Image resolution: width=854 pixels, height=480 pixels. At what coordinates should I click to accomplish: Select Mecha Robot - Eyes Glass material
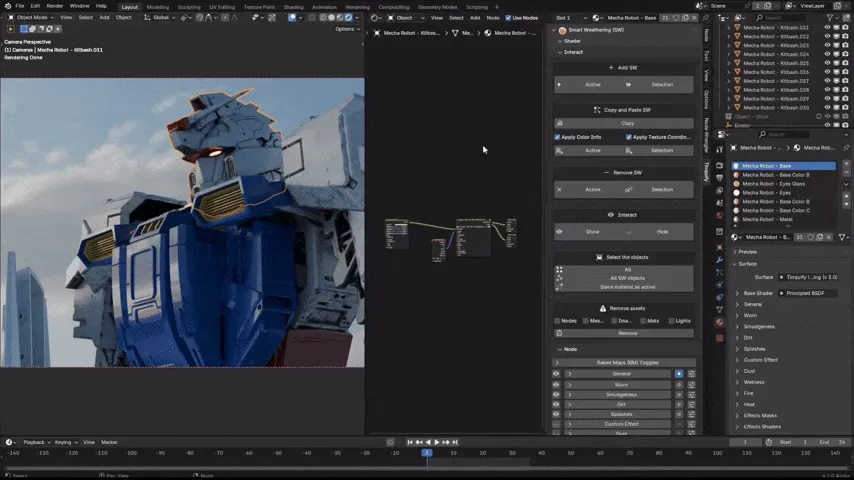(x=783, y=184)
